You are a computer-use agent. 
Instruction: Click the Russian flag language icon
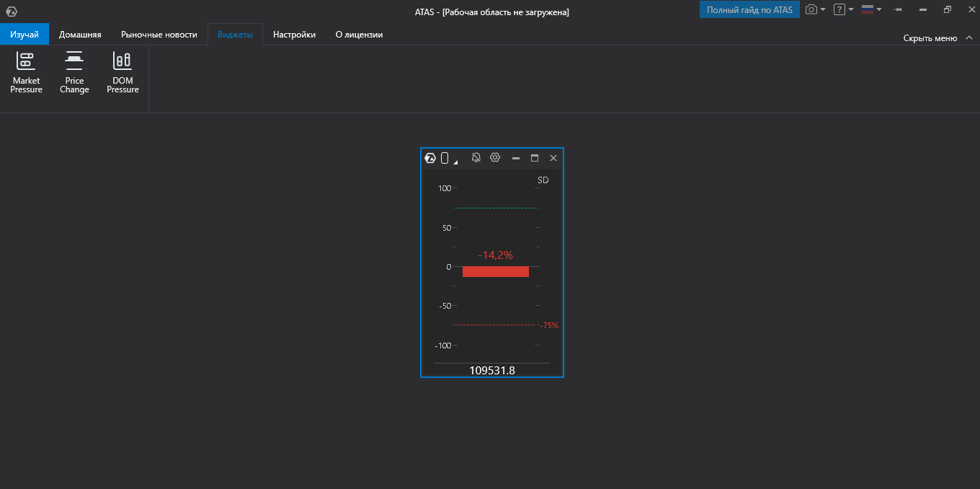tap(868, 9)
